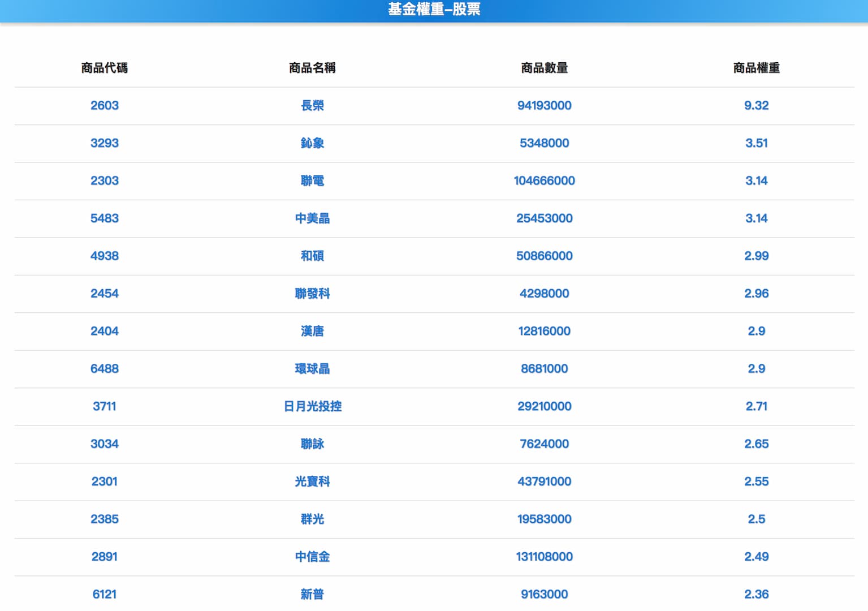Click weight value 2.99
The width and height of the screenshot is (868, 611).
point(756,256)
